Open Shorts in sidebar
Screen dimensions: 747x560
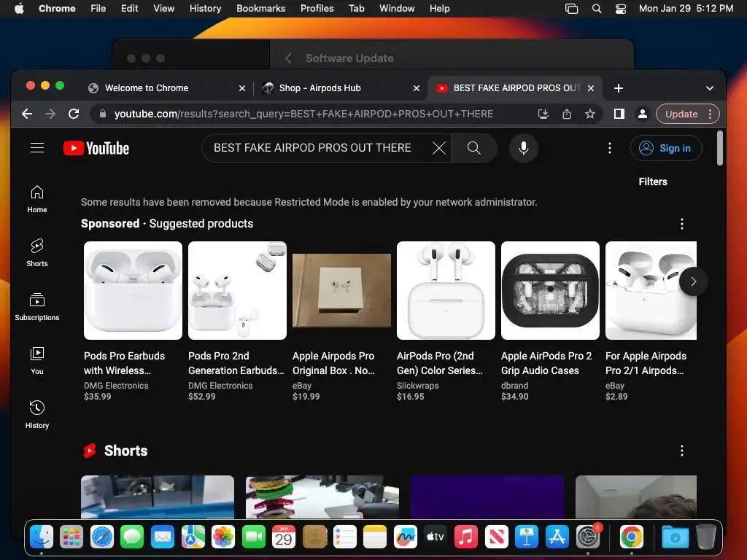point(37,253)
